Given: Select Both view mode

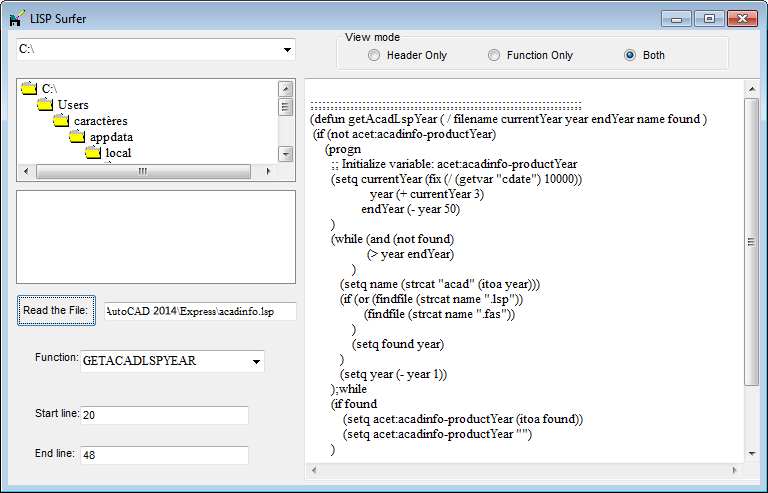Looking at the screenshot, I should click(x=630, y=55).
